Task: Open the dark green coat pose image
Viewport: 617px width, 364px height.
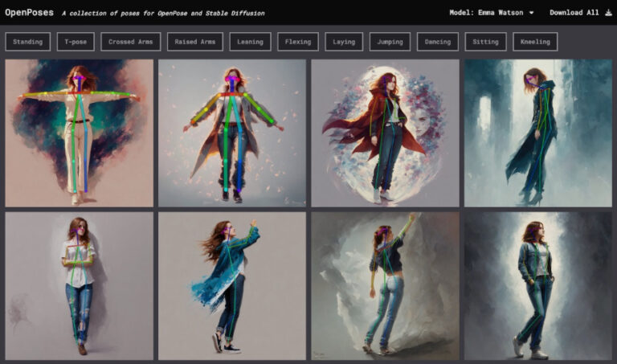Action: click(537, 133)
